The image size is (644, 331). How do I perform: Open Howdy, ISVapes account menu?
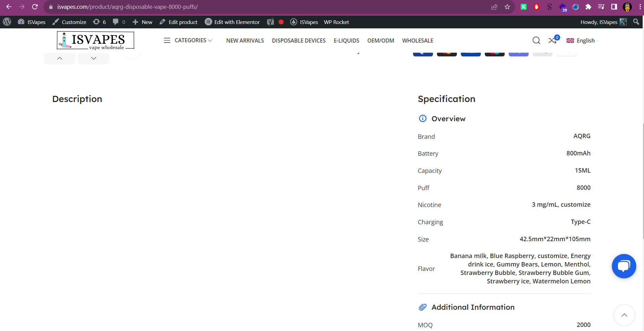coord(603,22)
